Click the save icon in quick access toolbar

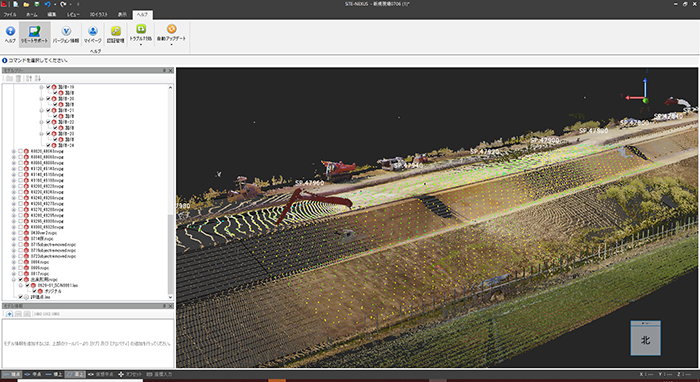37,4
